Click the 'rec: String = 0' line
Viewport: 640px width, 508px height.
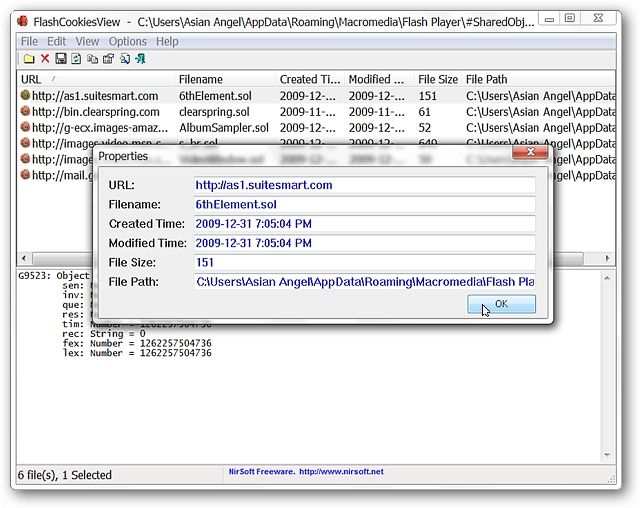coord(104,334)
